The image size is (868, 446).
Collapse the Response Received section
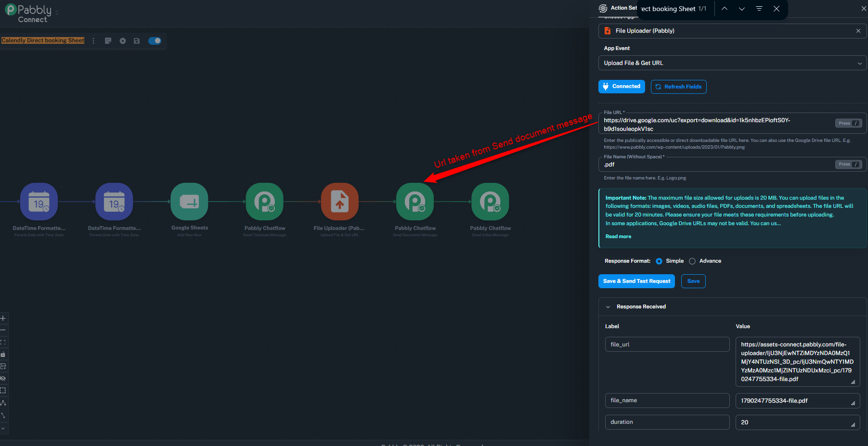pyautogui.click(x=608, y=307)
